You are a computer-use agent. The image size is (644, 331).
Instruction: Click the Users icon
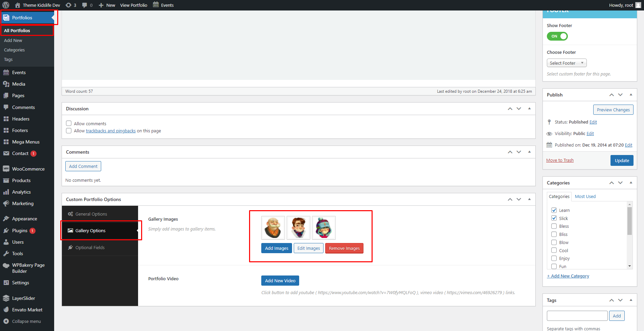point(6,242)
